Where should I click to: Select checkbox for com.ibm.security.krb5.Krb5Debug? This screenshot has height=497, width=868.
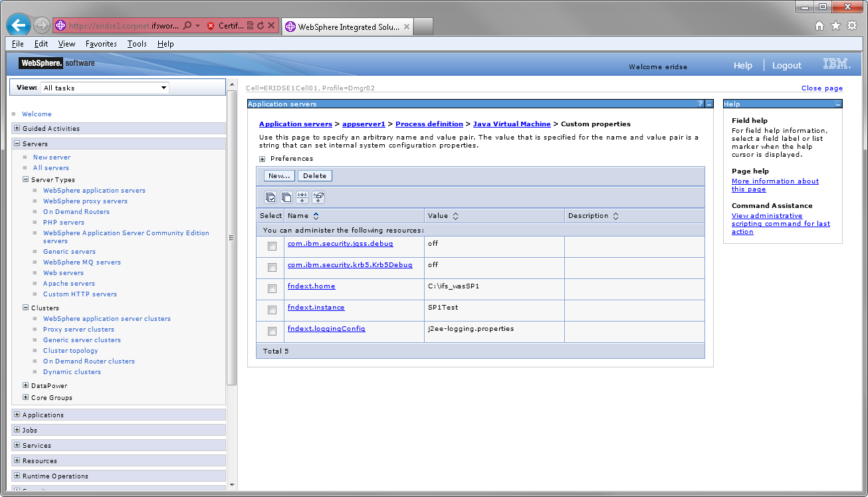click(x=272, y=267)
